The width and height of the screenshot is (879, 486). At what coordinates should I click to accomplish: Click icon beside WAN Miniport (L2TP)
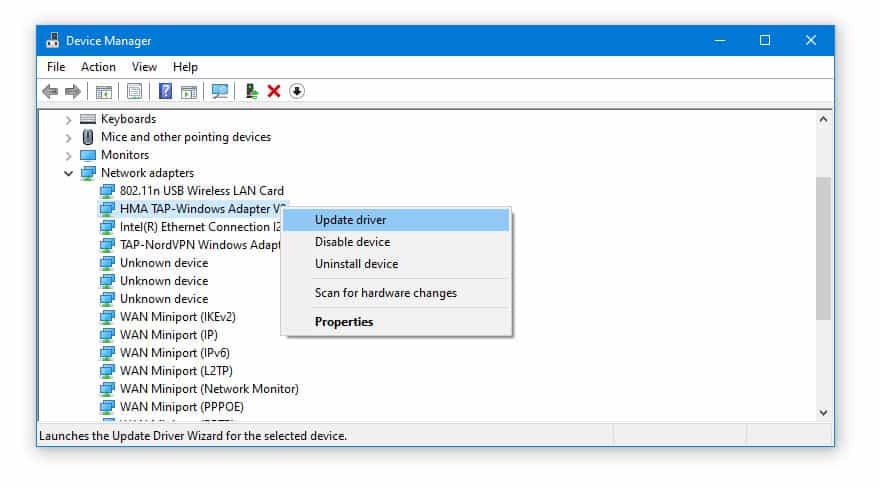tap(107, 371)
